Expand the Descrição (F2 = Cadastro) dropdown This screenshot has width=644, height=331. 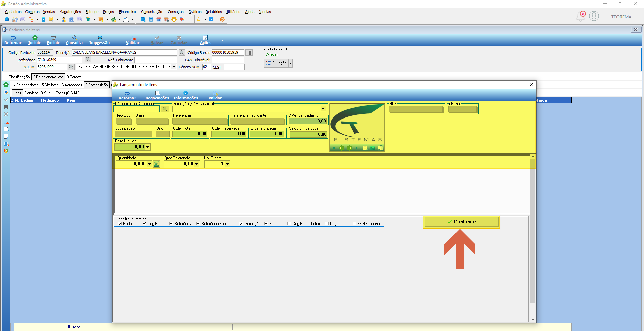(x=323, y=109)
